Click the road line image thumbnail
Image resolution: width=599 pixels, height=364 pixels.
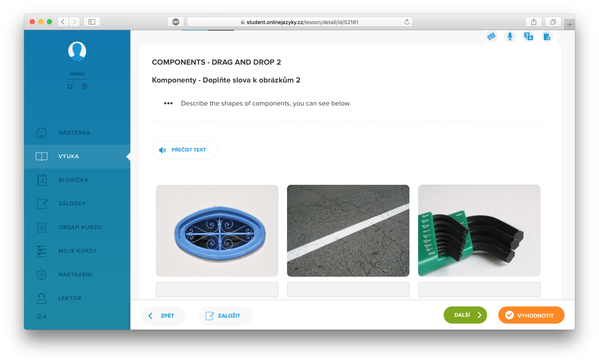pos(348,231)
